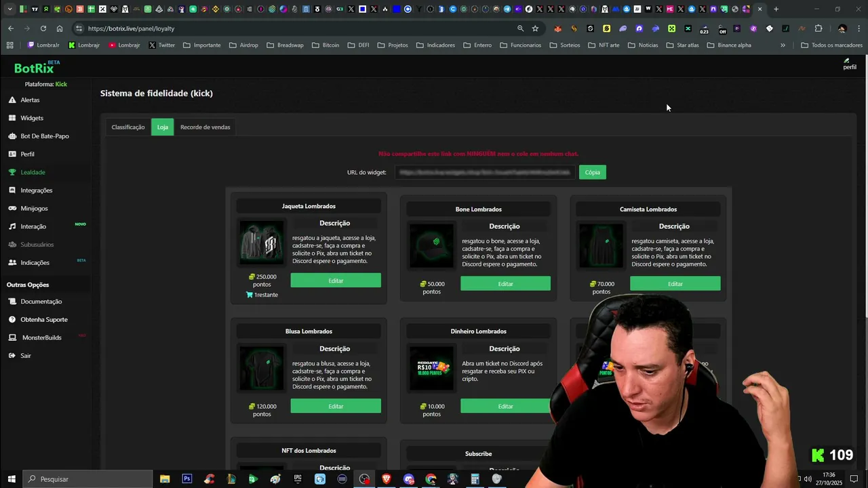Open the Star atlas bookmarks folder
This screenshot has width=868, height=488.
[682, 45]
